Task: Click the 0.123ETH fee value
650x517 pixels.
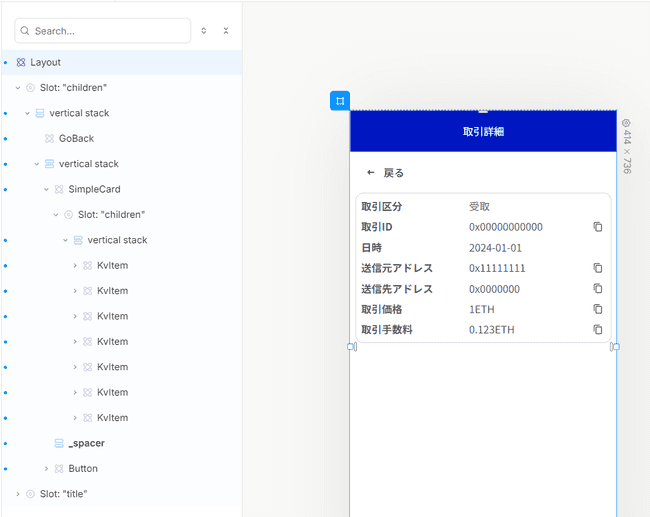Action: (492, 330)
